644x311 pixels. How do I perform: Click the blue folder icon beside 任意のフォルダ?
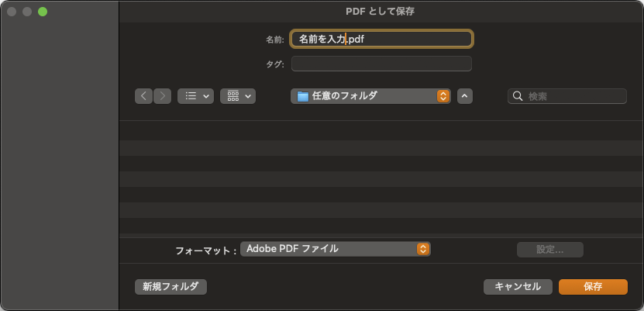pos(303,96)
